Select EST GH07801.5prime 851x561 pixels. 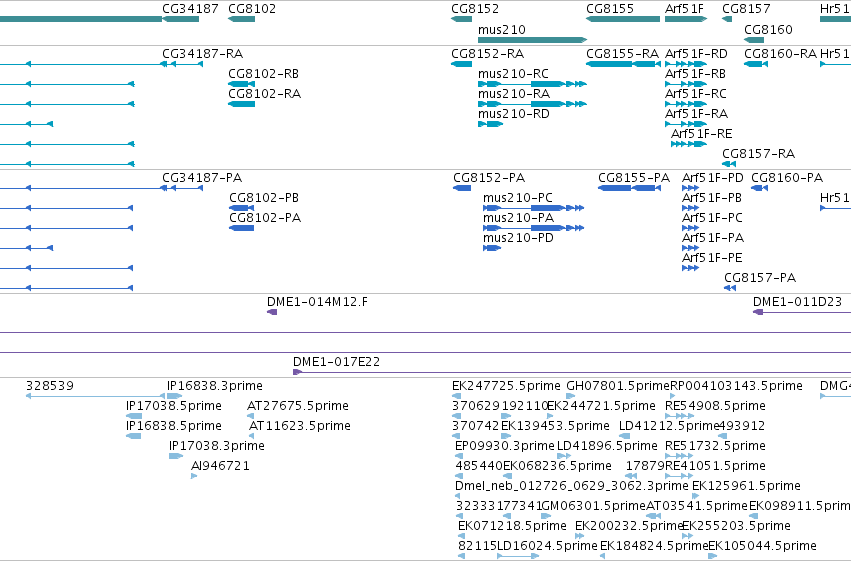point(618,386)
